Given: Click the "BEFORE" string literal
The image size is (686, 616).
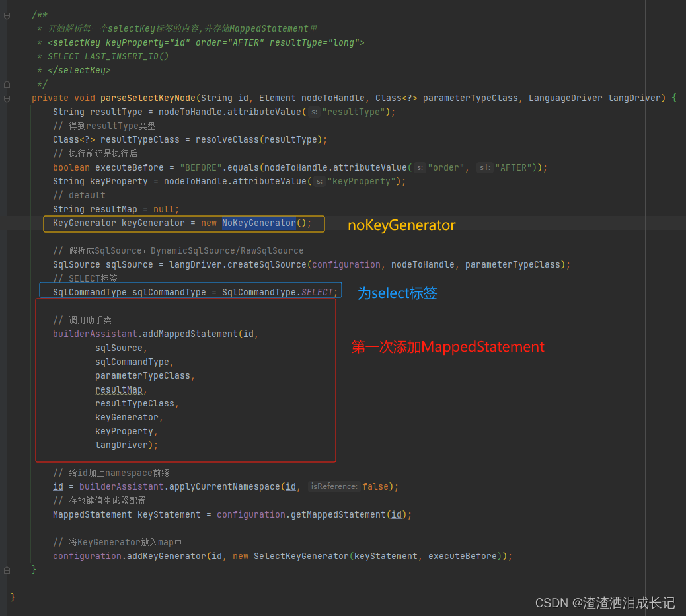Looking at the screenshot, I should pyautogui.click(x=202, y=168).
